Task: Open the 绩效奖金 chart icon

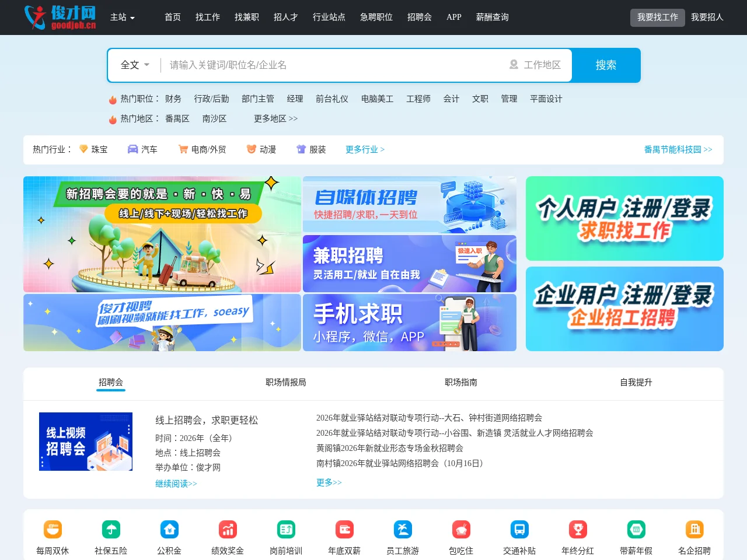Action: (x=228, y=530)
